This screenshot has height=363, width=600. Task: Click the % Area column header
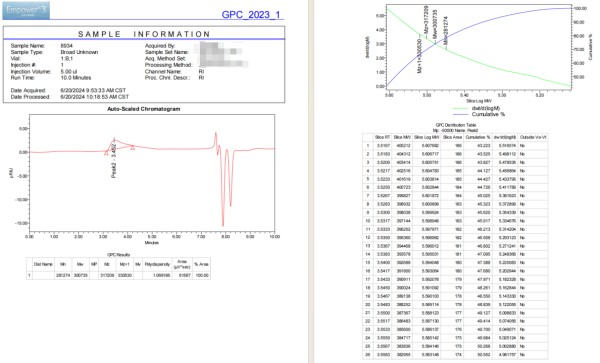201,264
